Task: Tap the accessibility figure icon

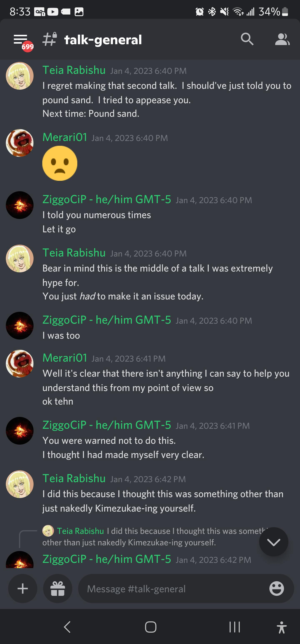Action: tap(282, 627)
